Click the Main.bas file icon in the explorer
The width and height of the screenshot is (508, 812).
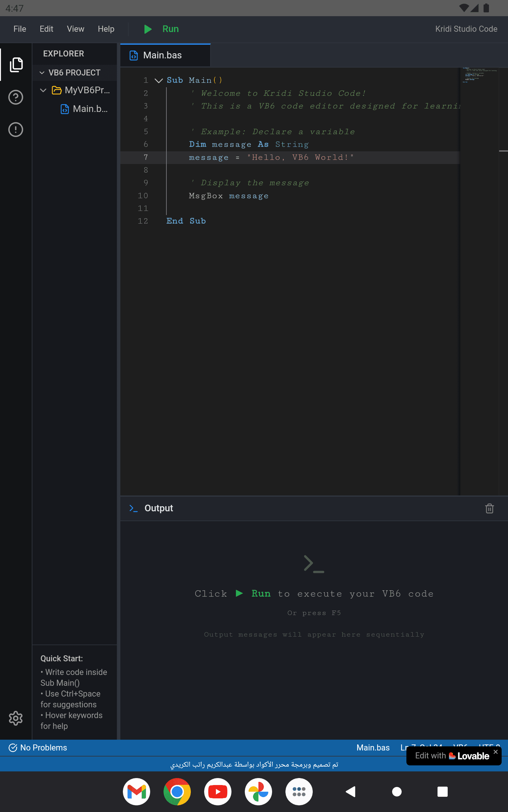pyautogui.click(x=64, y=109)
